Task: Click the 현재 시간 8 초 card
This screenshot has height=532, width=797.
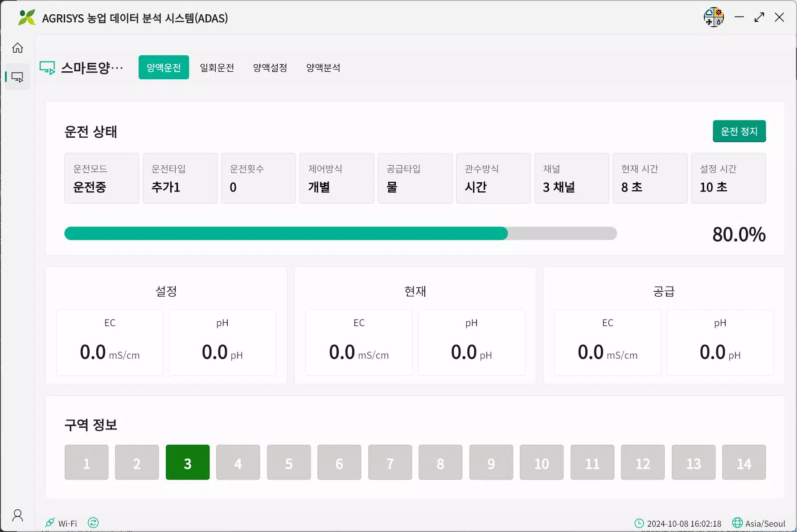Action: point(650,178)
